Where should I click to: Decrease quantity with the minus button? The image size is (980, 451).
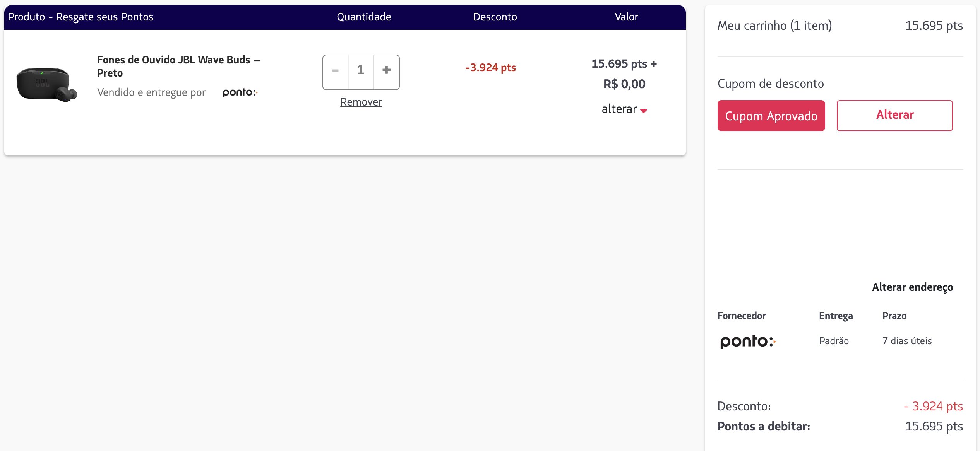[x=336, y=72]
